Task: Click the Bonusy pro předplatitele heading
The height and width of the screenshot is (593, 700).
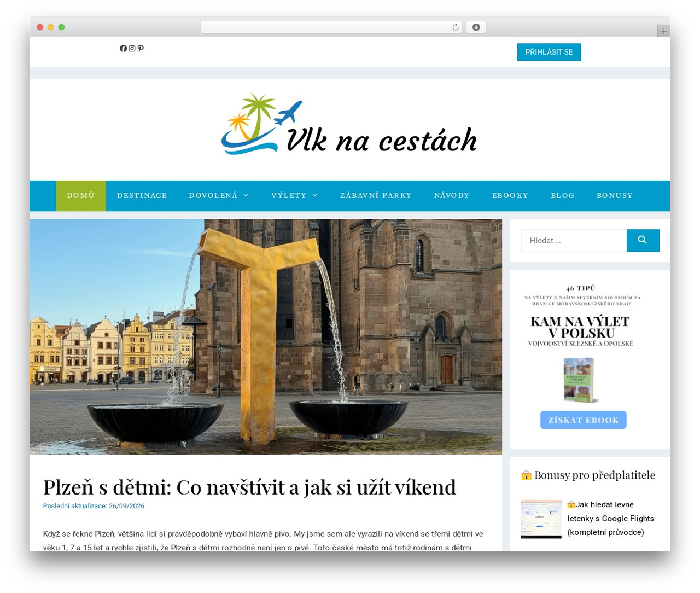Action: 588,475
